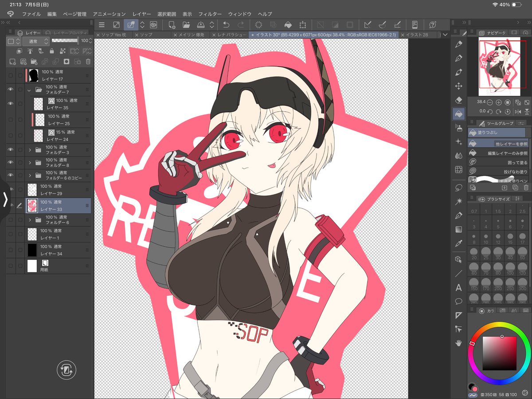The width and height of the screenshot is (532, 399).
Task: Open the 編集 menu
Action: [x=52, y=14]
